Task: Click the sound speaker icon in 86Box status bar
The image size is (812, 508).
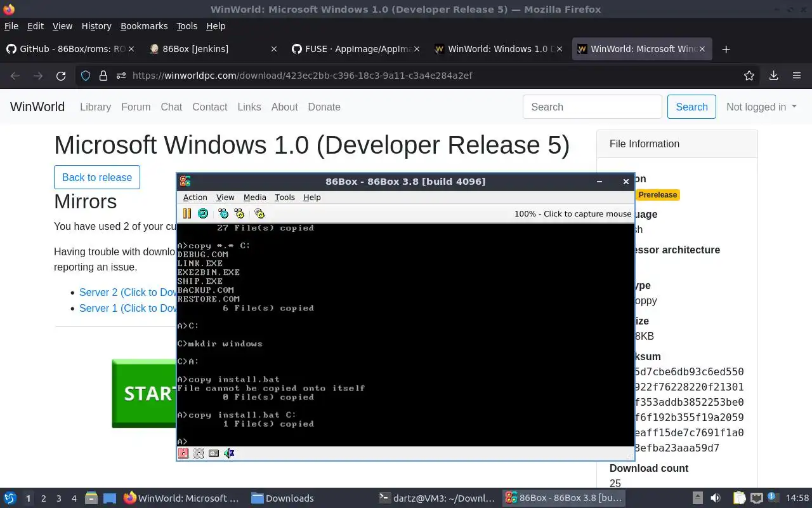Action: pos(230,453)
